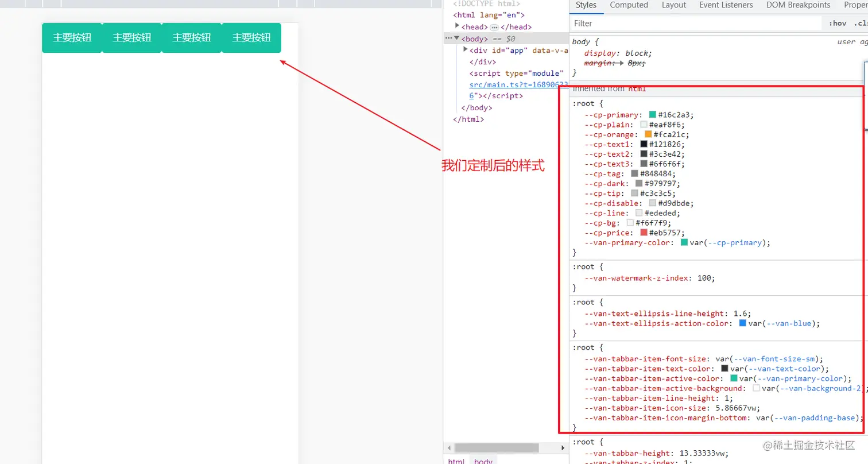868x464 pixels.
Task: Open the Event Listeners tab
Action: [726, 5]
